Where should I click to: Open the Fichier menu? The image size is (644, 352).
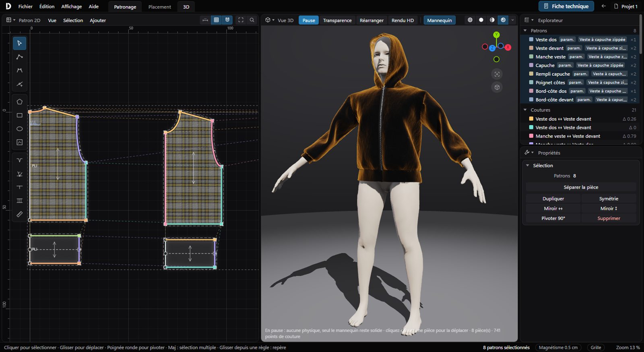[x=25, y=6]
